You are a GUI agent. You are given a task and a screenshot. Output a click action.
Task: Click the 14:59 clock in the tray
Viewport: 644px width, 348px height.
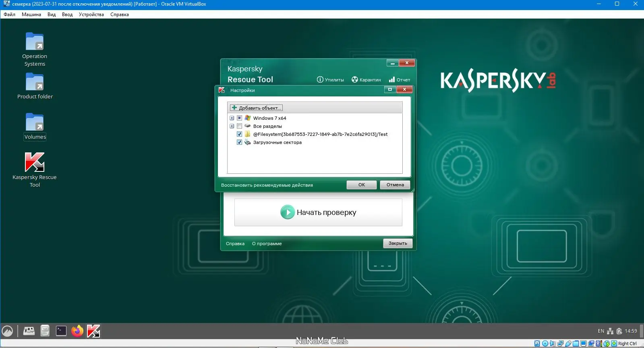[x=631, y=331]
